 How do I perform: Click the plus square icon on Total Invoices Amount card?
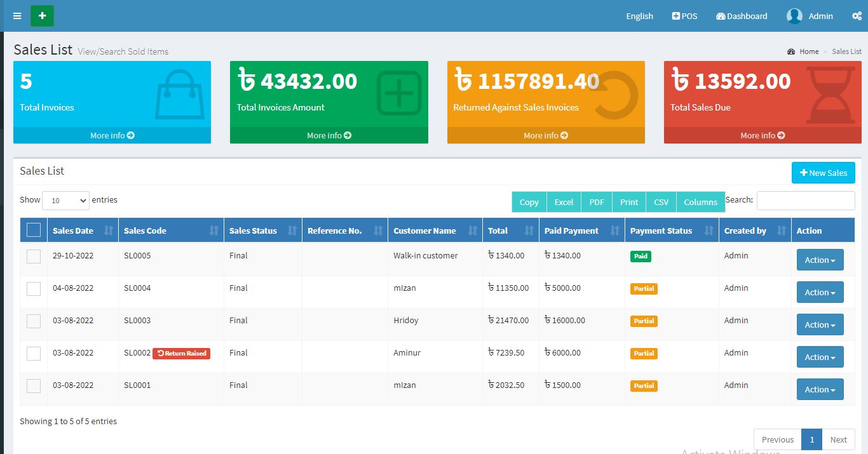tap(399, 93)
